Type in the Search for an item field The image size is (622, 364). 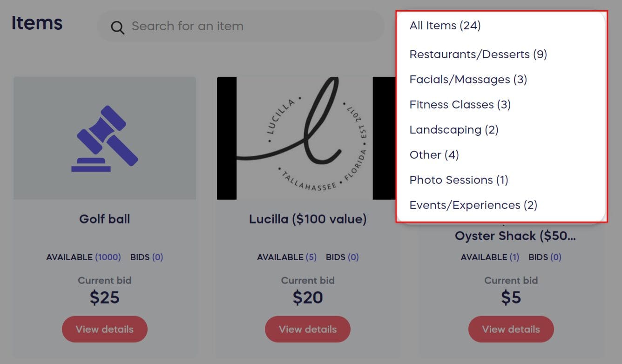click(x=251, y=26)
